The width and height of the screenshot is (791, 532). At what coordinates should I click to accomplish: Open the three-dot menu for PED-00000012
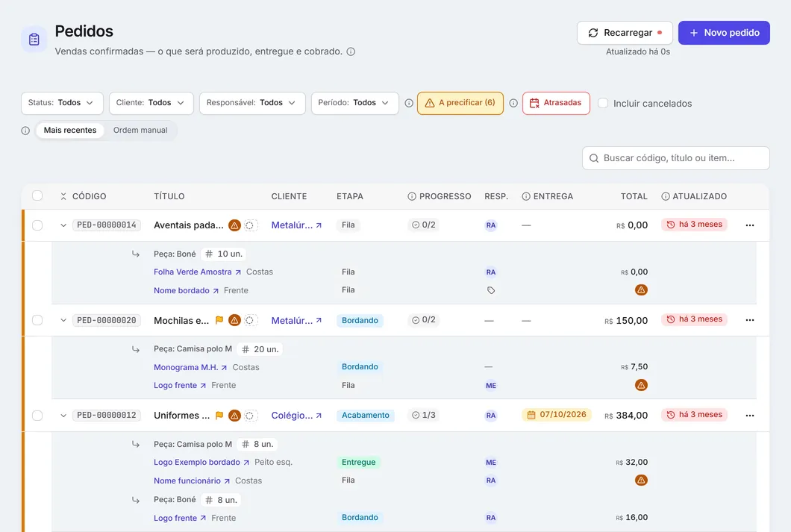click(x=750, y=416)
